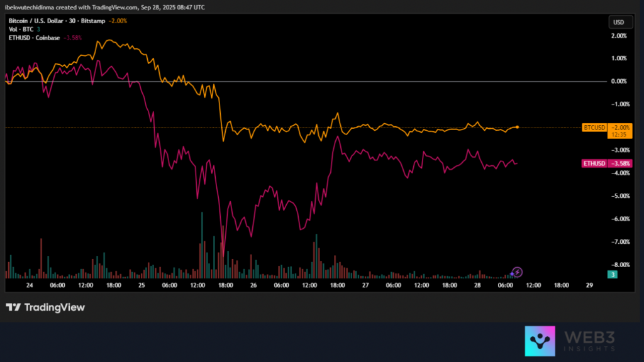Viewport: 644px width, 362px height.
Task: Click the 0.00% label on the price axis
Action: [x=618, y=81]
